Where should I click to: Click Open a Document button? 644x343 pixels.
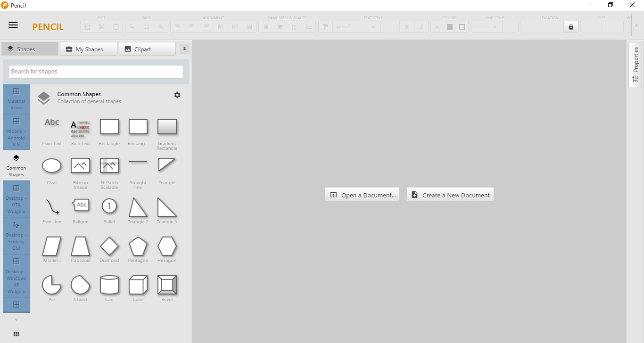(363, 195)
